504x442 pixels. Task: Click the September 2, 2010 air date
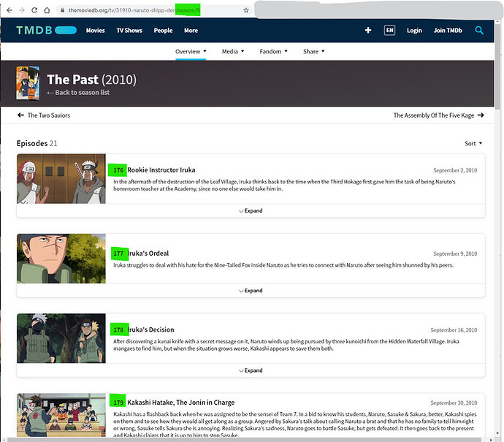[x=455, y=170]
